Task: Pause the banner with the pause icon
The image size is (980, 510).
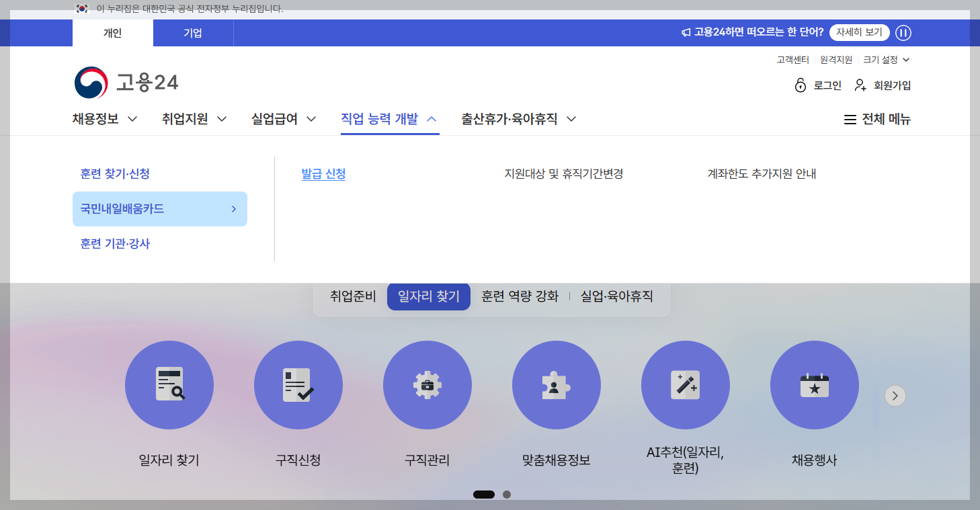Action: [903, 33]
